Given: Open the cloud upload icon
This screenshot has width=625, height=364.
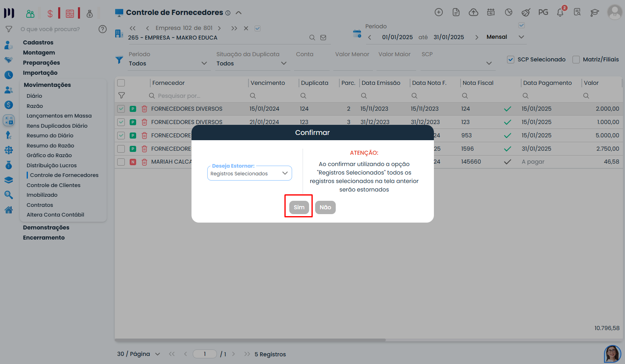Looking at the screenshot, I should [473, 13].
